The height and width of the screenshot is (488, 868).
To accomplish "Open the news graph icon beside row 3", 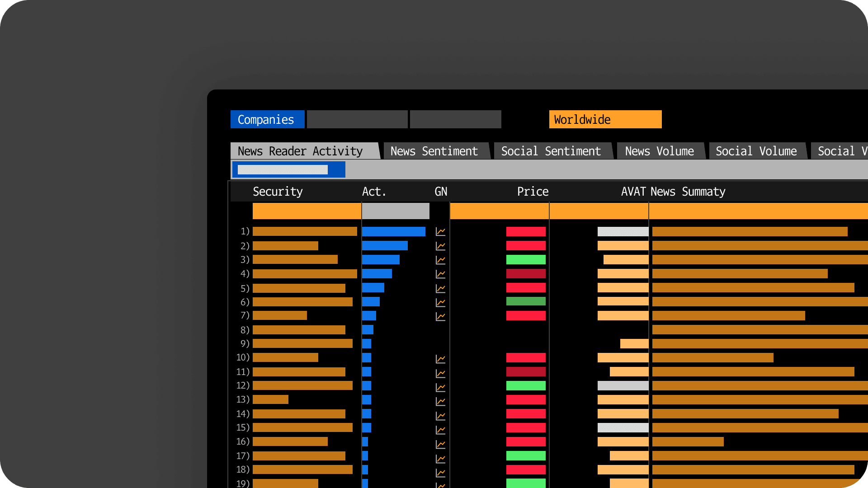I will [440, 259].
